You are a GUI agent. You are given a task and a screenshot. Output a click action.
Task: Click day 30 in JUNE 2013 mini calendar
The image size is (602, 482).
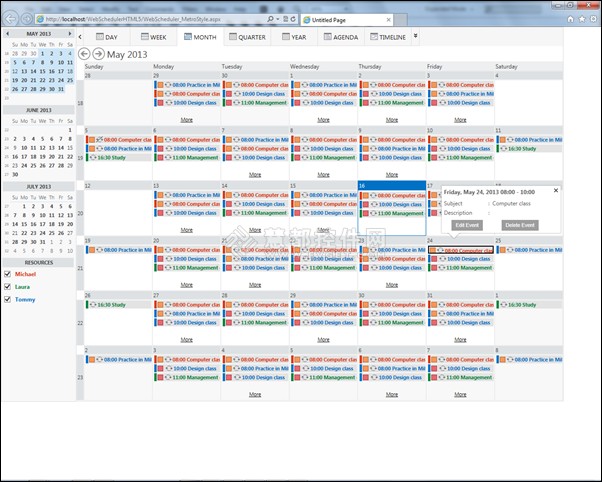(15, 174)
